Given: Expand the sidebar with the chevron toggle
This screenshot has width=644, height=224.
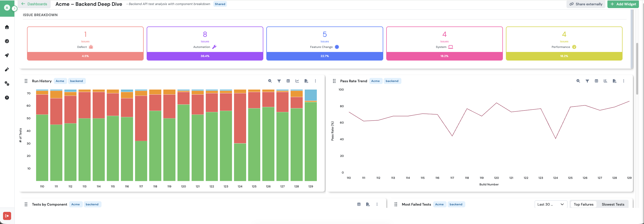Looking at the screenshot, I should (14, 8).
